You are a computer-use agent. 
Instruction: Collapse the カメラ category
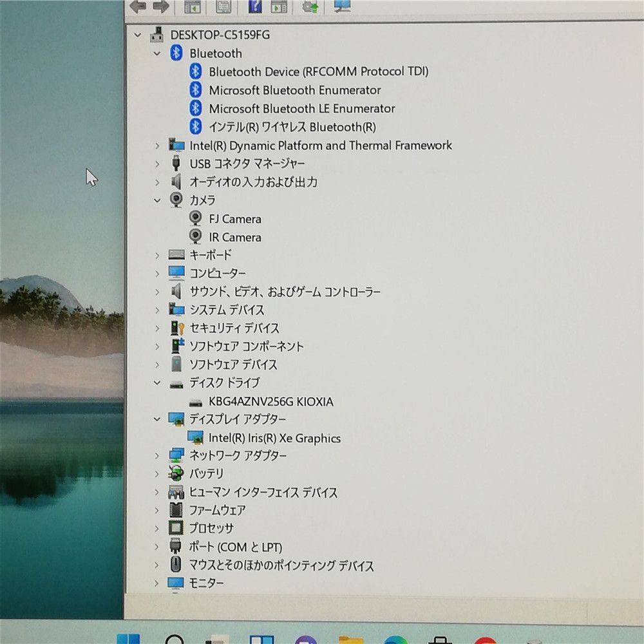pos(157,200)
